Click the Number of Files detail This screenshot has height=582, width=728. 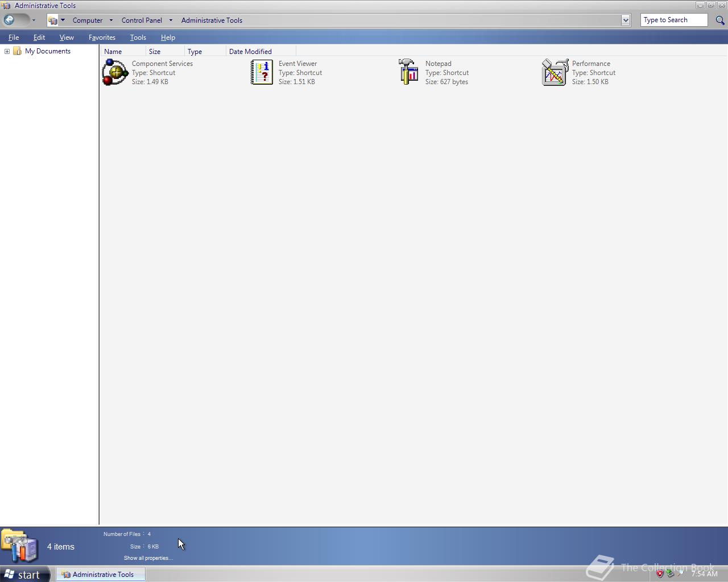coord(127,534)
